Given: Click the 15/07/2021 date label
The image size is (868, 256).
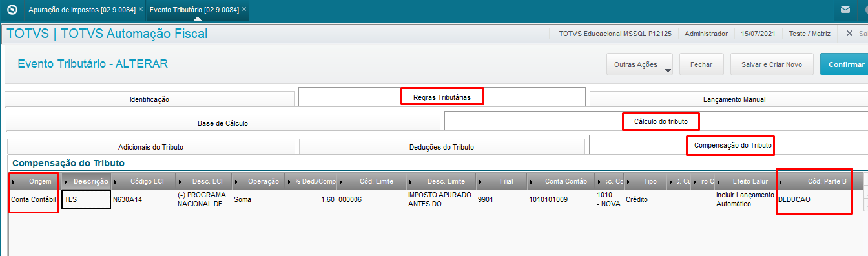Looking at the screenshot, I should pyautogui.click(x=758, y=34).
